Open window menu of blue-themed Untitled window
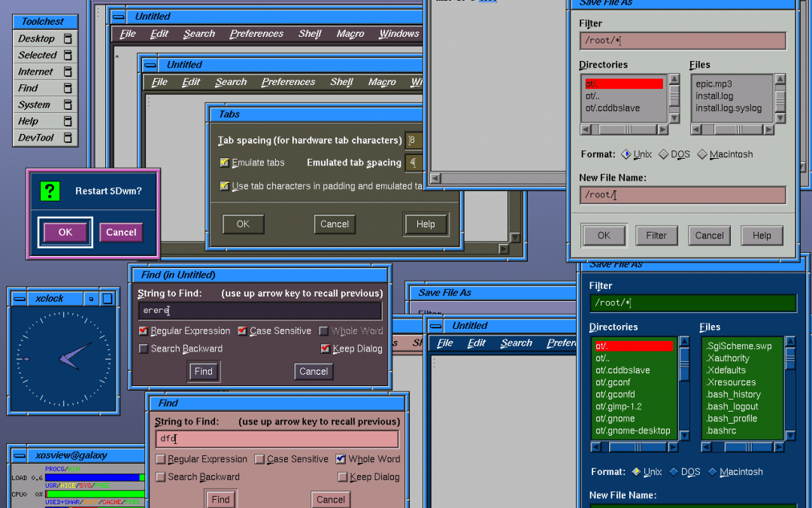Screen dimensions: 812x508 [x=436, y=326]
